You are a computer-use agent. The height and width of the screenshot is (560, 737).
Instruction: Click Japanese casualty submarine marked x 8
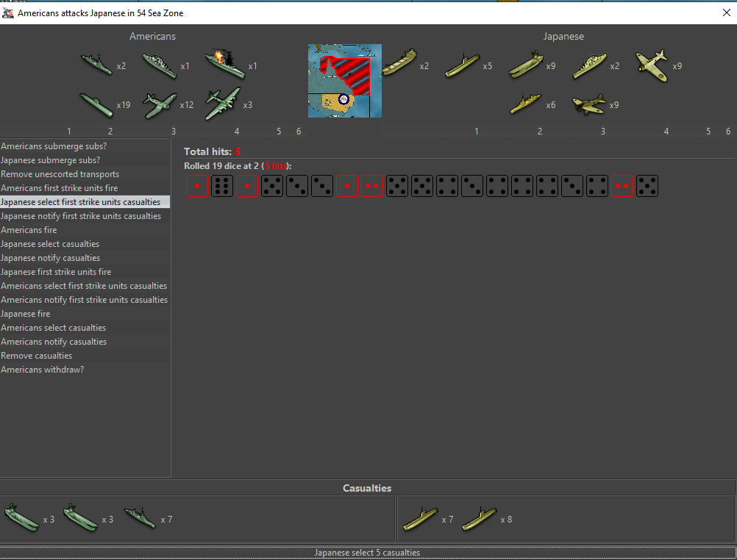coord(479,519)
